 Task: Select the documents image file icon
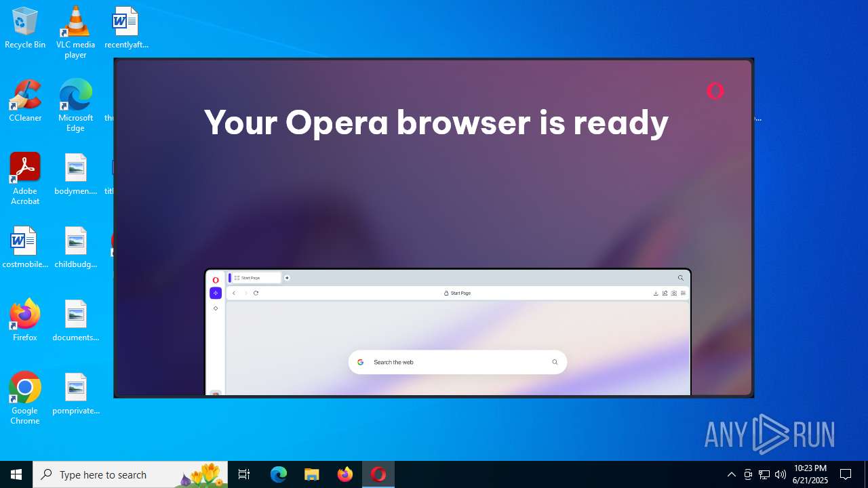click(x=75, y=321)
